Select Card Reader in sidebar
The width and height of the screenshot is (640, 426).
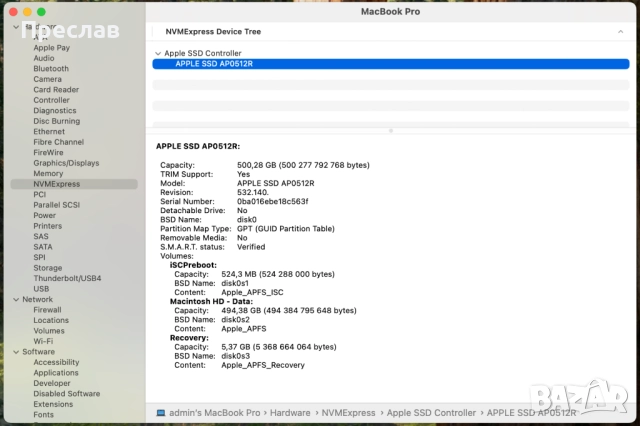coord(56,89)
